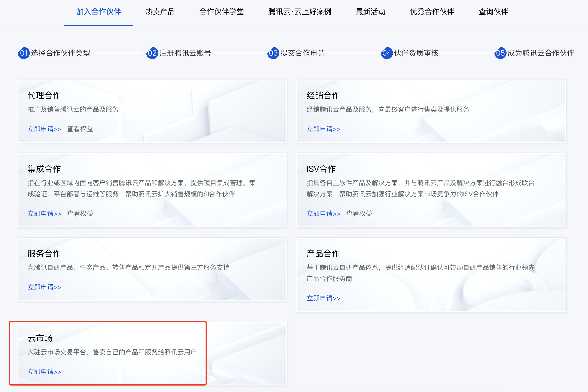The width and height of the screenshot is (588, 392).
Task: Click step 05 circle badge
Action: (500, 53)
